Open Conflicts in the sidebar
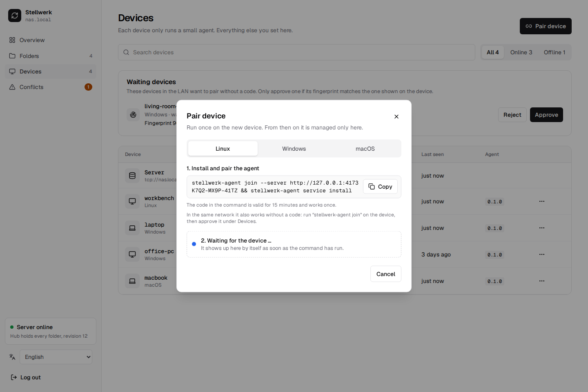Viewport: 588px width, 392px height. (51, 87)
